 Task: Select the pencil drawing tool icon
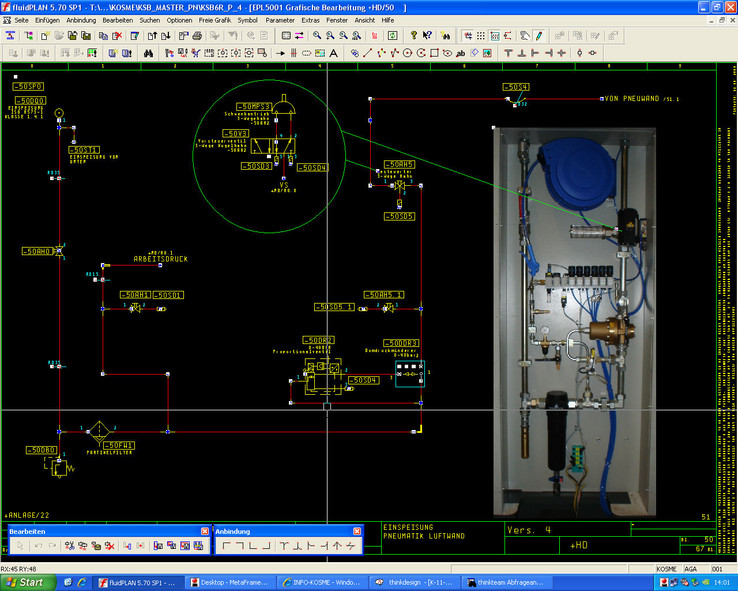click(x=538, y=35)
